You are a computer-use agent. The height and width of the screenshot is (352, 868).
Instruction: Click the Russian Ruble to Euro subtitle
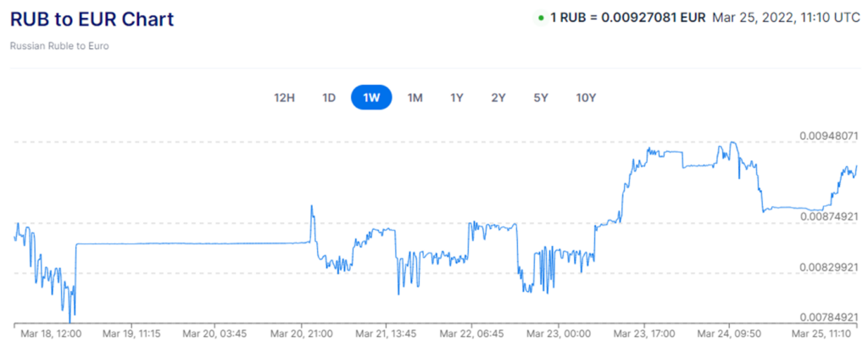click(x=59, y=46)
